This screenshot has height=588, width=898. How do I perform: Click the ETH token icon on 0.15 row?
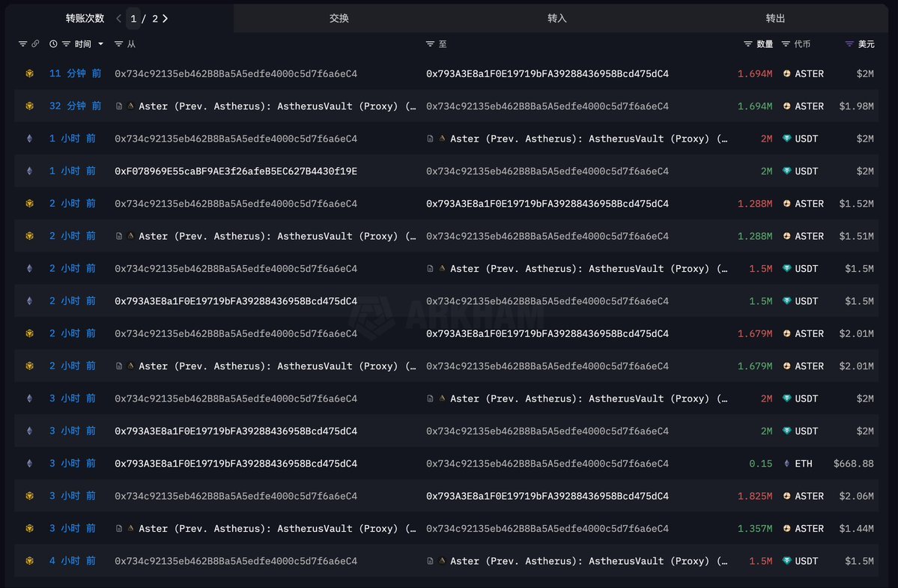click(787, 464)
